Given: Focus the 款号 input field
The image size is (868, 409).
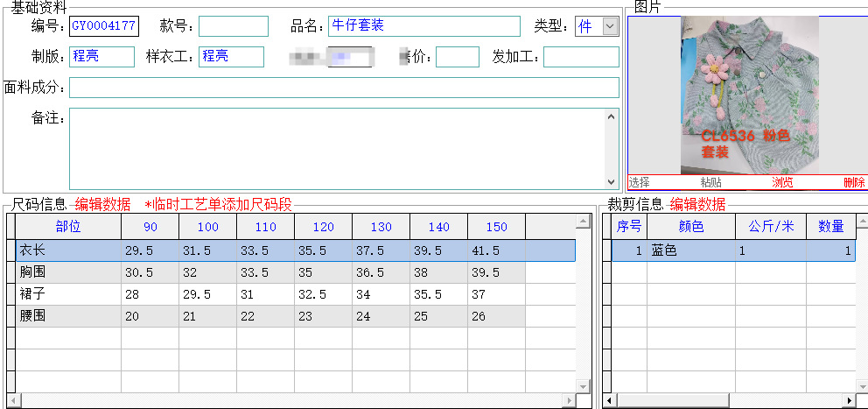Looking at the screenshot, I should 233,26.
